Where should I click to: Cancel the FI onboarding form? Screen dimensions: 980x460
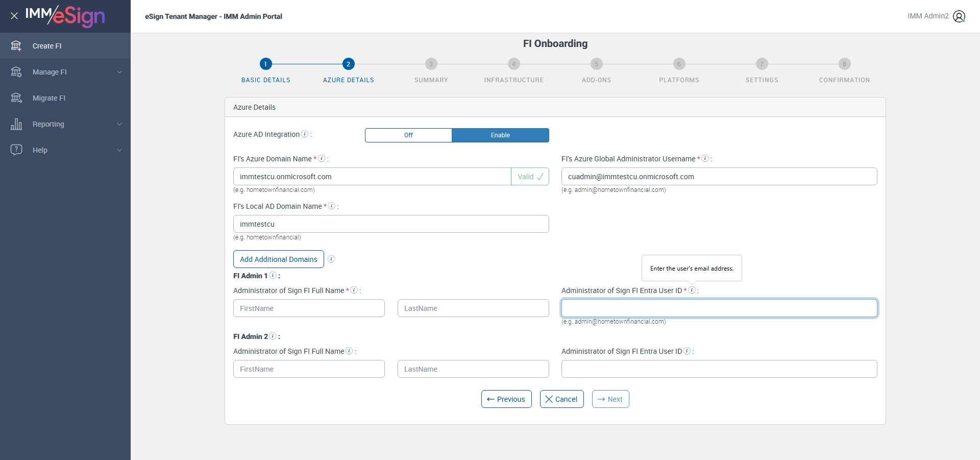pos(561,399)
